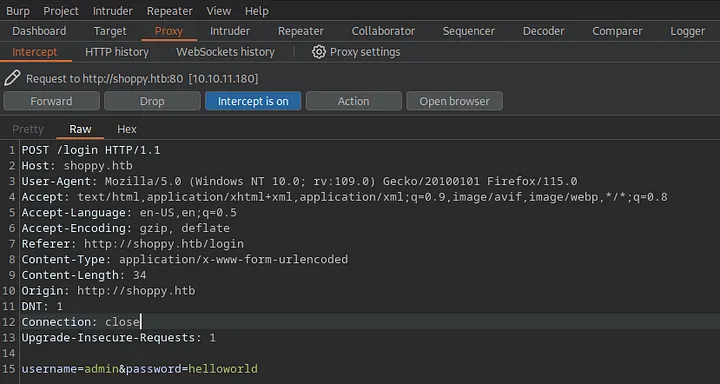Viewport: 720px width, 384px height.
Task: Open the Intruder menu in menu bar
Action: pyautogui.click(x=112, y=11)
